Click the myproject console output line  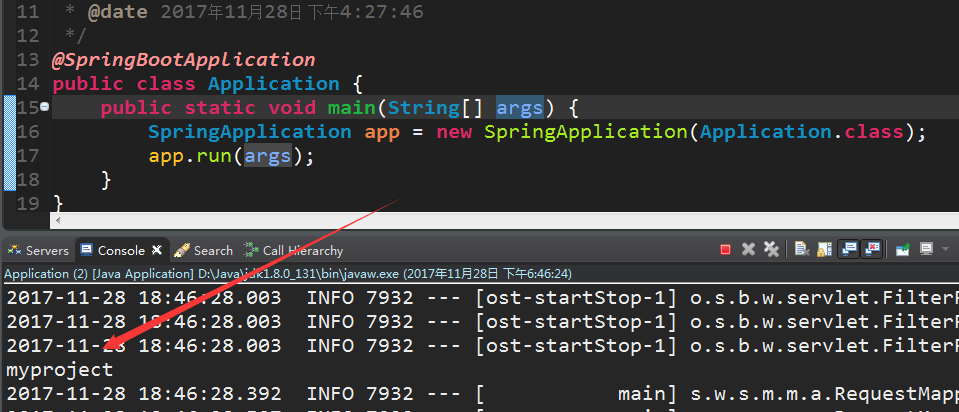click(x=59, y=370)
